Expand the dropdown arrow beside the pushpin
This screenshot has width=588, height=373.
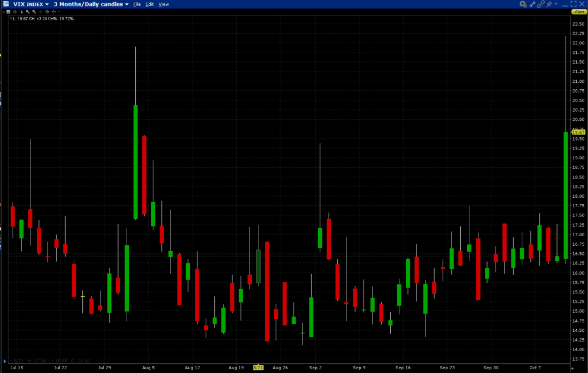click(556, 4)
